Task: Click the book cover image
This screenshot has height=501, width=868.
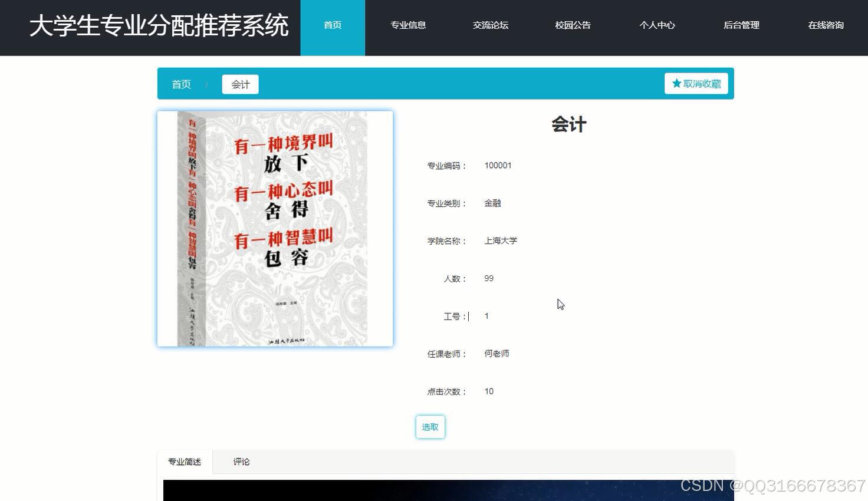Action: [275, 229]
